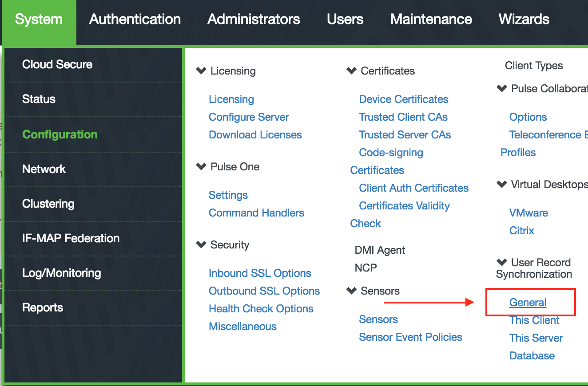Collapse the Security section chevron
The image size is (588, 386).
click(x=201, y=244)
